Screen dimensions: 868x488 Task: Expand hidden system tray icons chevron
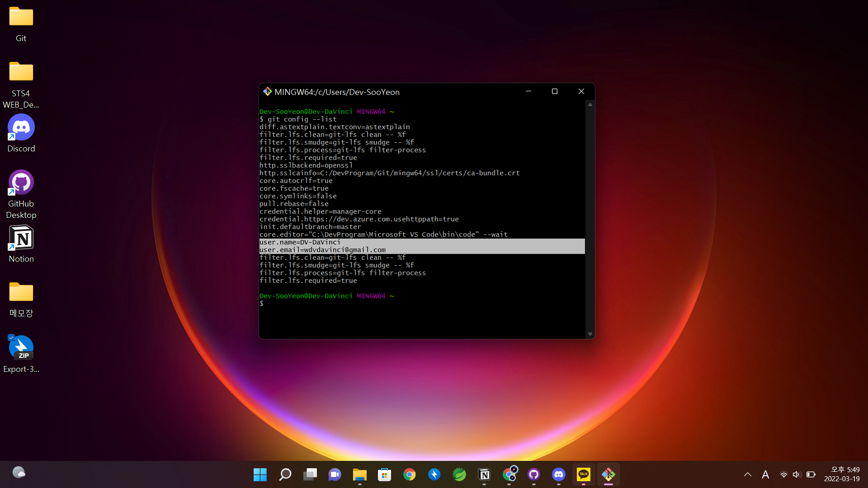748,474
